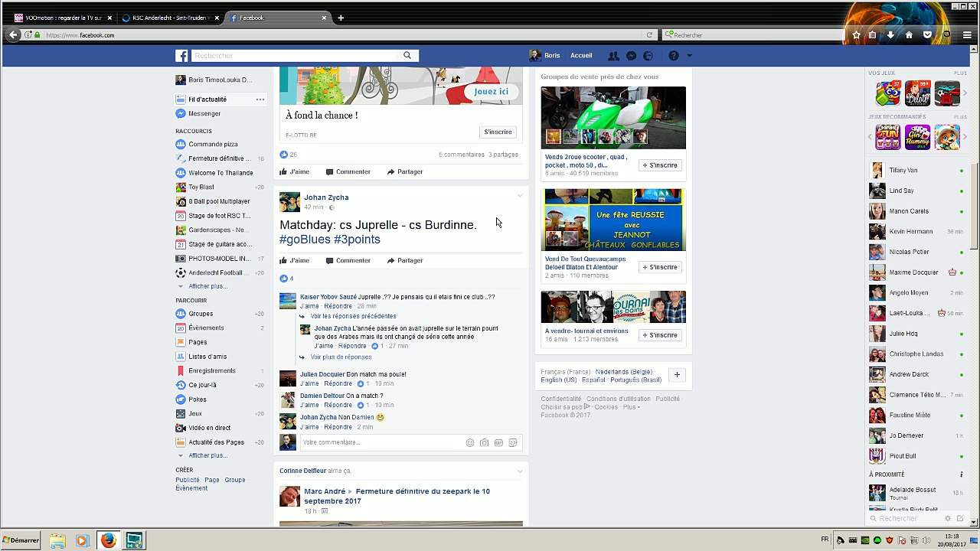Open the #goBlues hashtag link
The width and height of the screenshot is (980, 551).
point(305,240)
